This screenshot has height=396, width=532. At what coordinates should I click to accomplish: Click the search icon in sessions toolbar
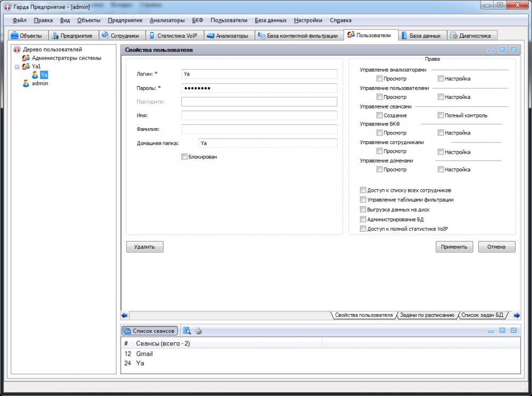187,331
